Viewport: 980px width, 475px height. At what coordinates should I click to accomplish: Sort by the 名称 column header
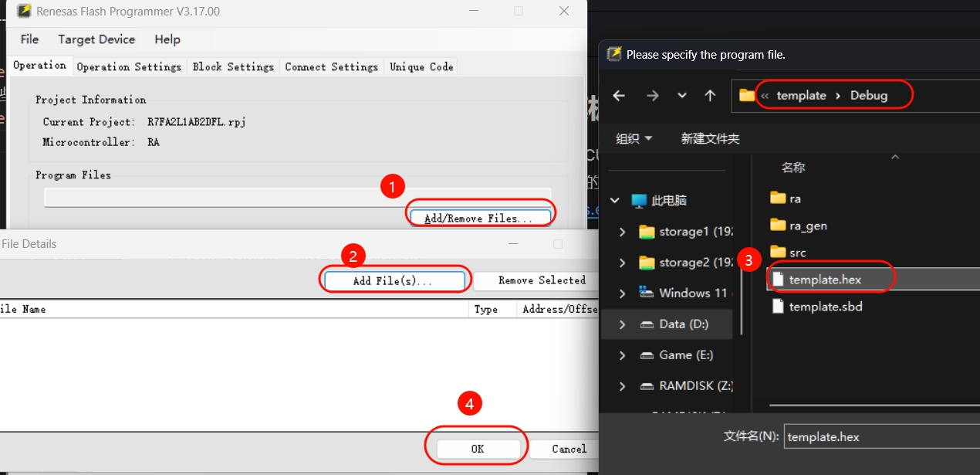click(x=793, y=168)
